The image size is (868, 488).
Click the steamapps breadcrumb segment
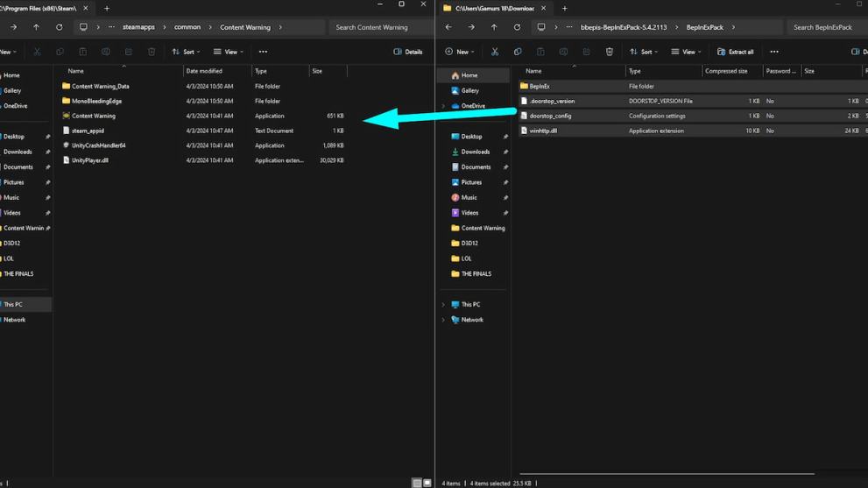[138, 27]
